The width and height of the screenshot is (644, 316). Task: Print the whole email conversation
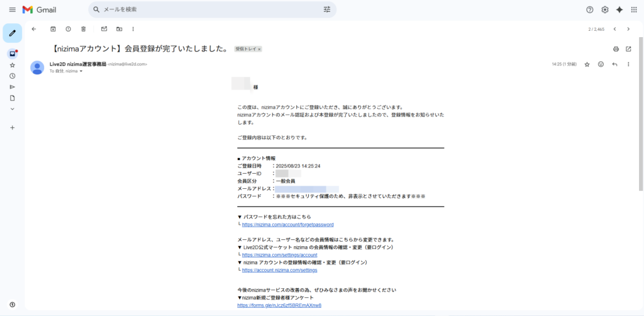(x=616, y=49)
